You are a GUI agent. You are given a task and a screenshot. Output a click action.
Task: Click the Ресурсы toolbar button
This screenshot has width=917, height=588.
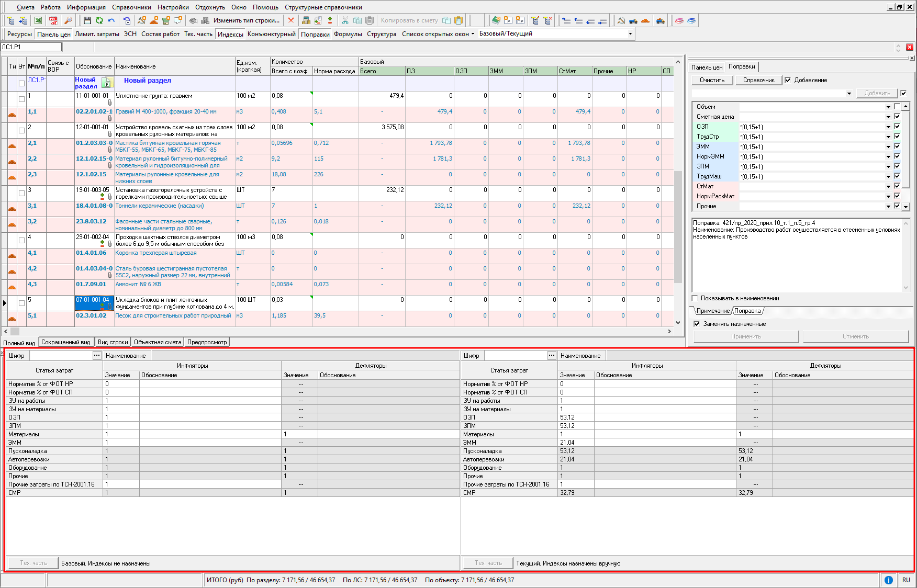pos(19,34)
